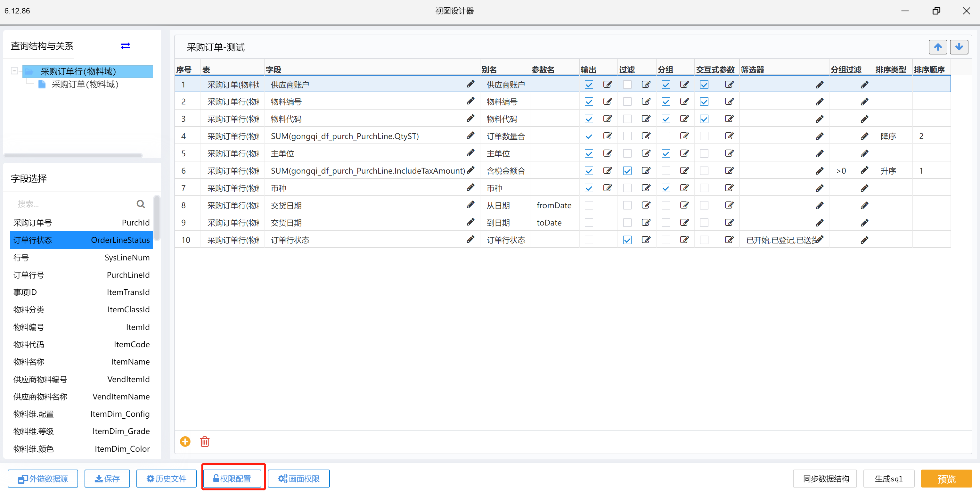The image size is (980, 492).
Task: Select 供应商物料编号 VendItemId field
Action: pos(81,379)
